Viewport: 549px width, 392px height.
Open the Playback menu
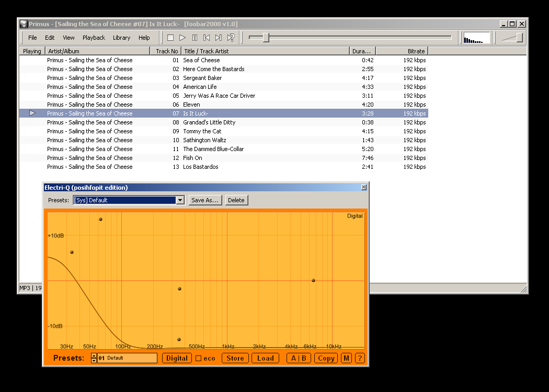[94, 38]
